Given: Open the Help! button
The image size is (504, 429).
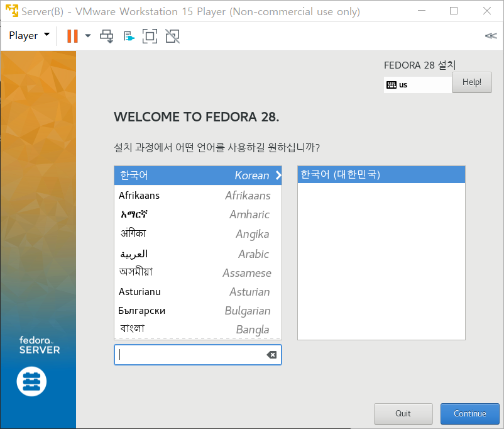Looking at the screenshot, I should [471, 82].
